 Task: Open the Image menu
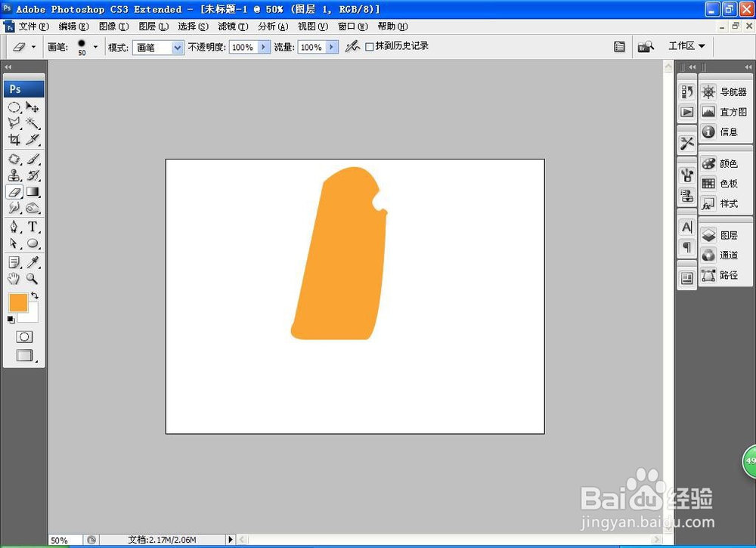114,26
